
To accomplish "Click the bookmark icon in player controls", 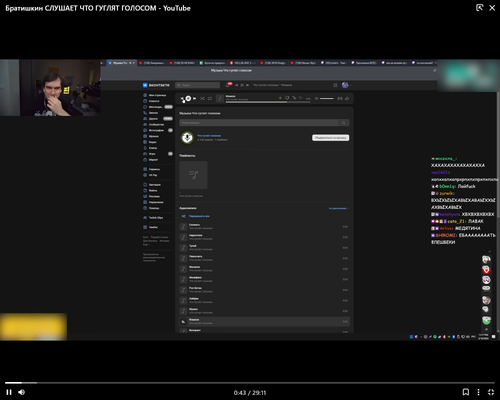I will (466, 392).
